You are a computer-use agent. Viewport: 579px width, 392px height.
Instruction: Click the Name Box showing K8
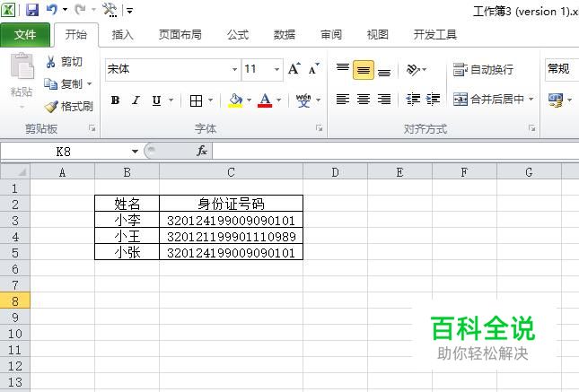pos(65,152)
